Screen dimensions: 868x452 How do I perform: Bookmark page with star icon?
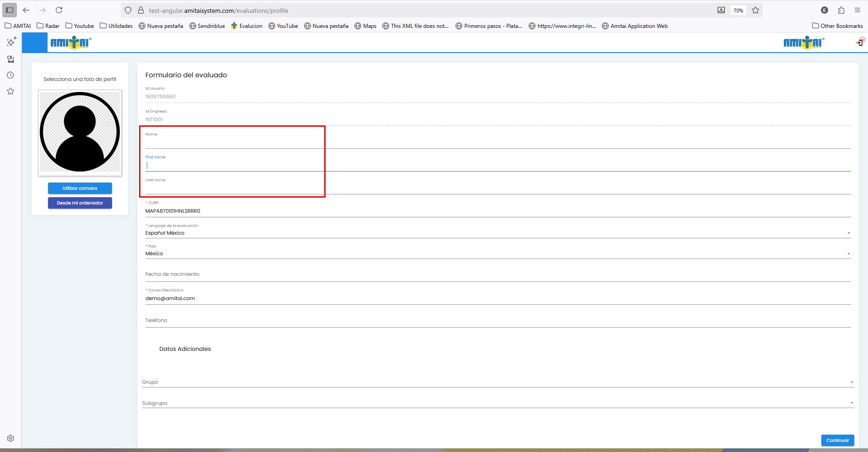[755, 10]
